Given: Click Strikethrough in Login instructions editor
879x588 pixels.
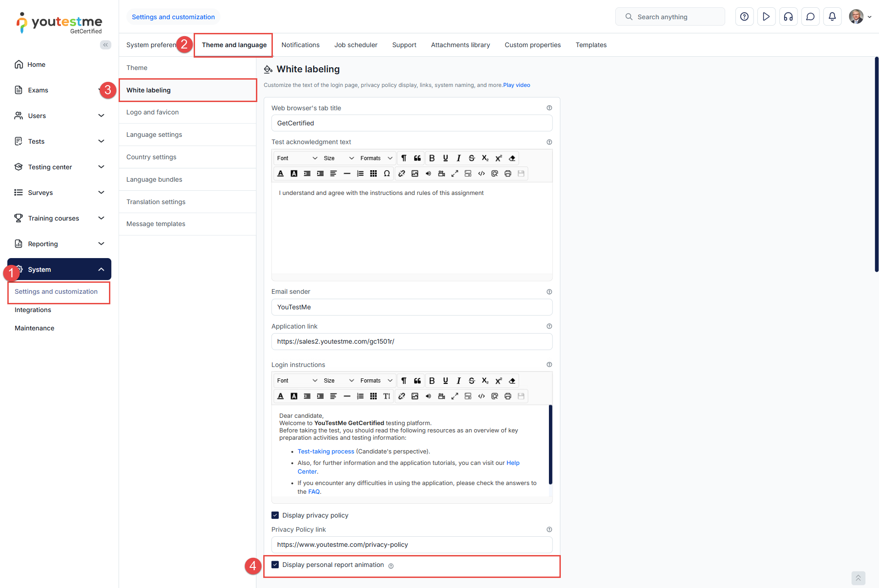Looking at the screenshot, I should coord(472,381).
